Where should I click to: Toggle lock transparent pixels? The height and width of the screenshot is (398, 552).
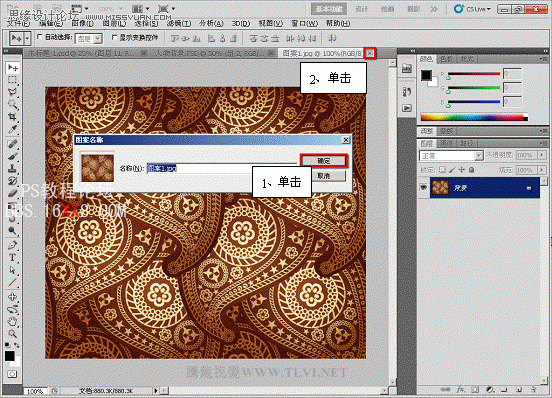pos(443,170)
